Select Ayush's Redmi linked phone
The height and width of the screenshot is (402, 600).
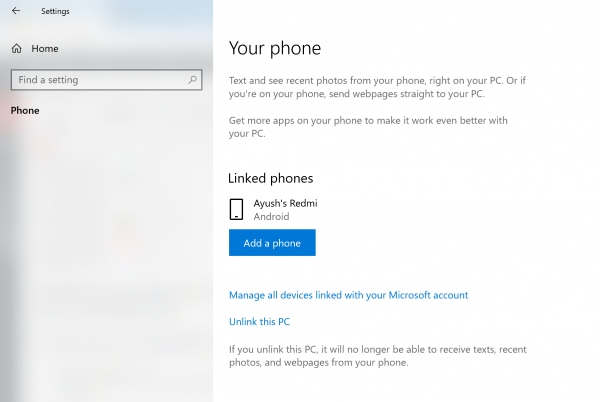point(274,209)
